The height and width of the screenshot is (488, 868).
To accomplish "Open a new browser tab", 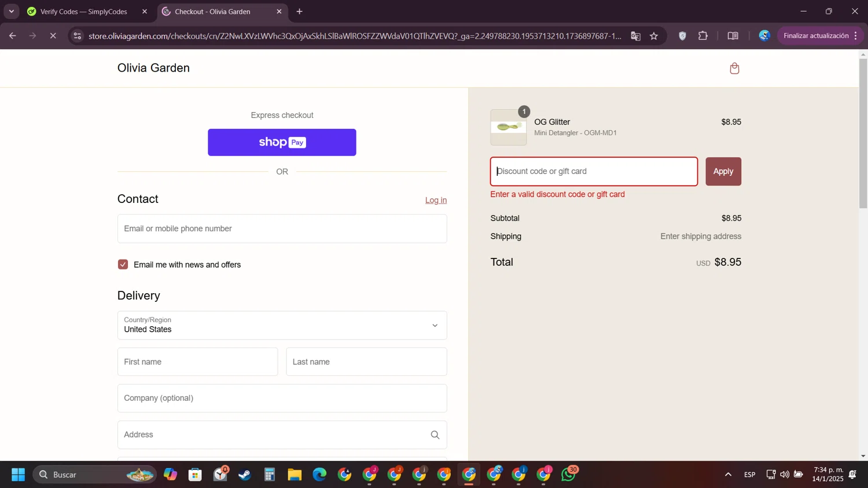I will point(299,12).
